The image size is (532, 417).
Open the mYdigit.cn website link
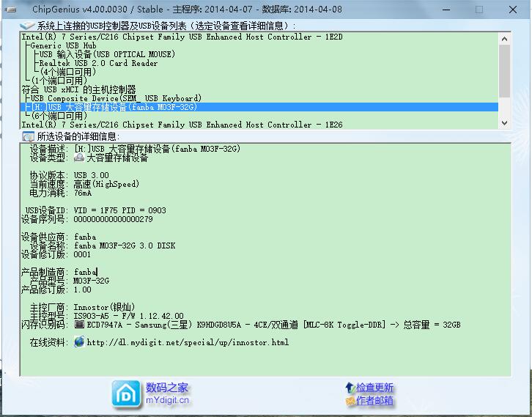click(x=167, y=400)
